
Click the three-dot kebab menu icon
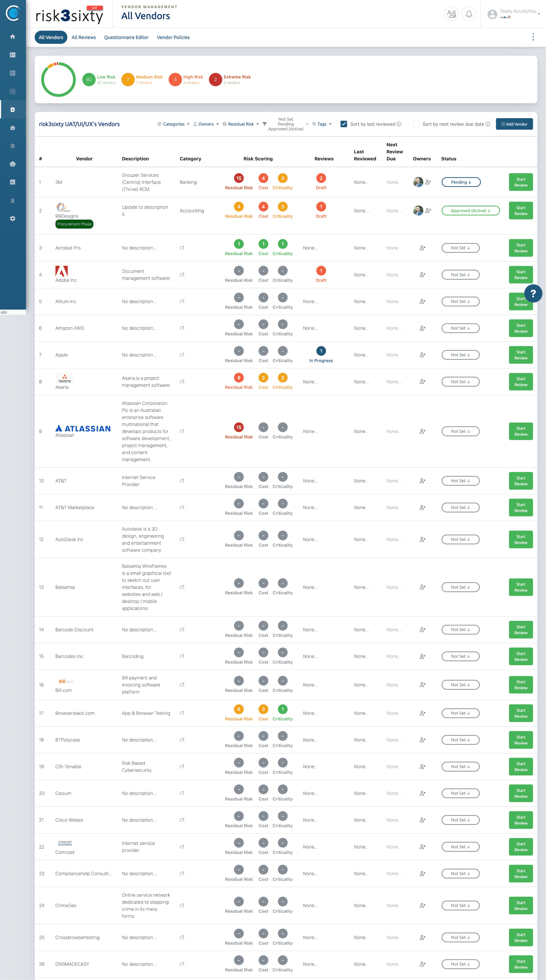(533, 37)
